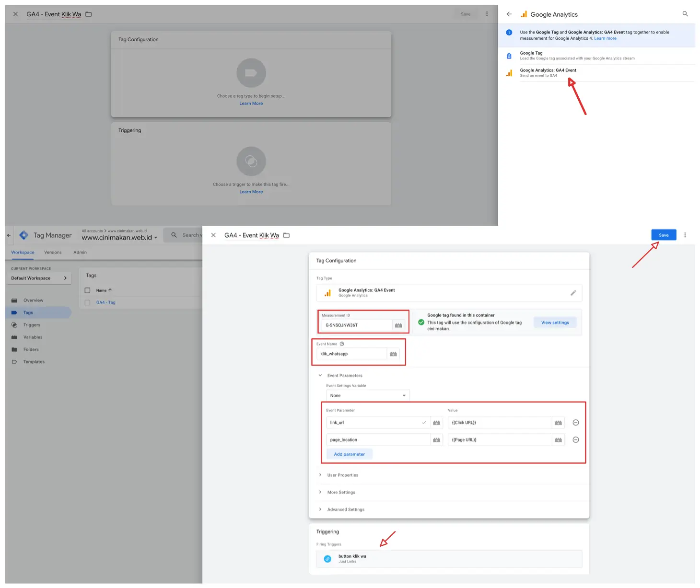
Task: Open Learn More under 'Choose a trigger'
Action: [251, 192]
